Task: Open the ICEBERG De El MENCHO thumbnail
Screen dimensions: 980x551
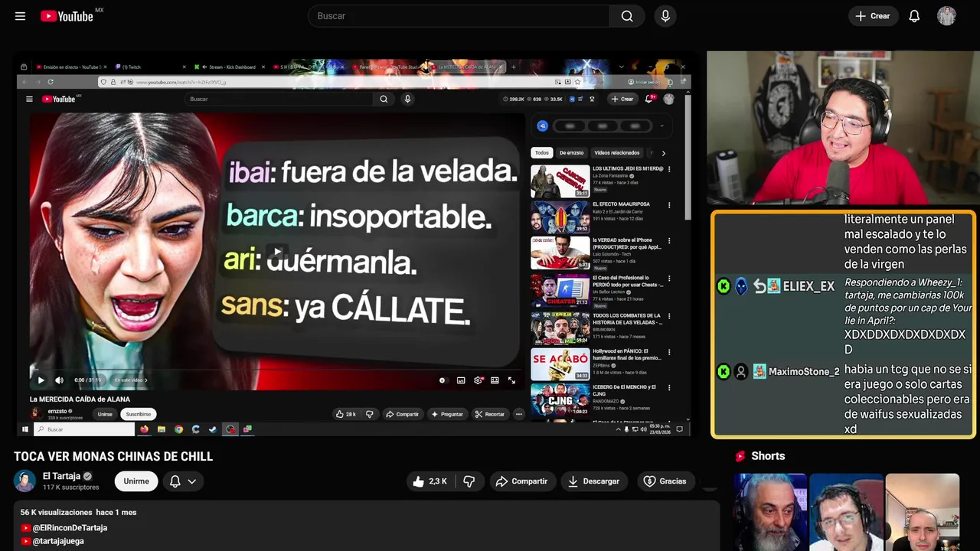Action: click(x=560, y=399)
